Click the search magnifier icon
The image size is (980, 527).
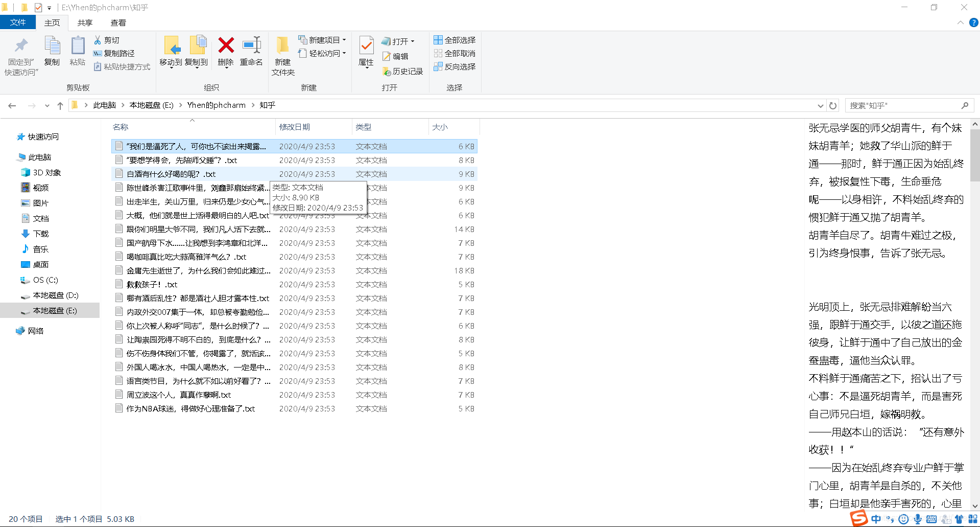(965, 105)
